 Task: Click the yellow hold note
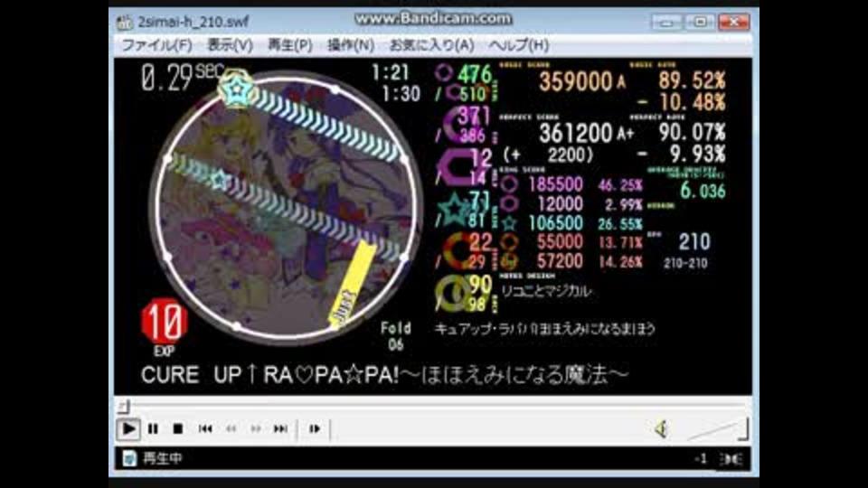(351, 284)
